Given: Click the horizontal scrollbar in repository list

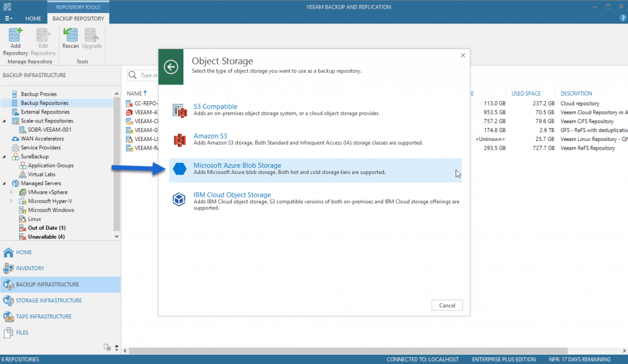Looking at the screenshot, I should tap(348, 351).
